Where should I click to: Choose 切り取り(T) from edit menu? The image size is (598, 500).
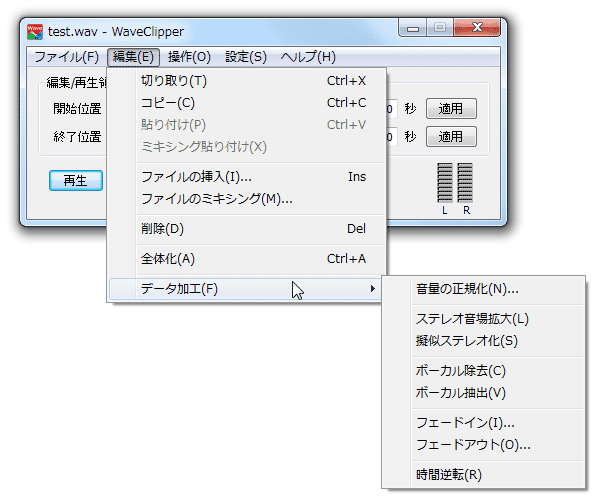pyautogui.click(x=247, y=81)
